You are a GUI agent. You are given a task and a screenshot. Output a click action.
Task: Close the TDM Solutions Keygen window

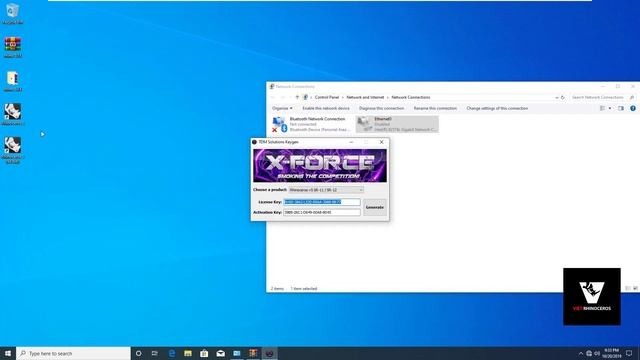pos(382,142)
